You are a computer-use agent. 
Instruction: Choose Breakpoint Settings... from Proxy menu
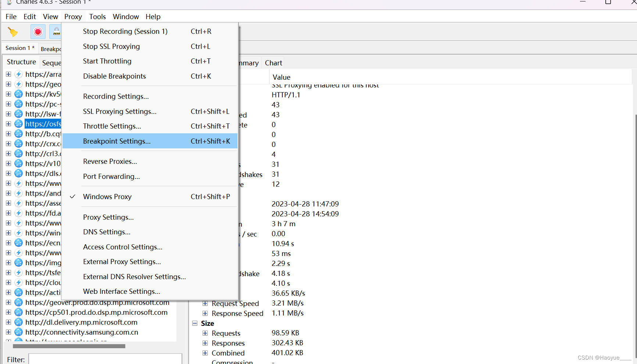(150, 141)
